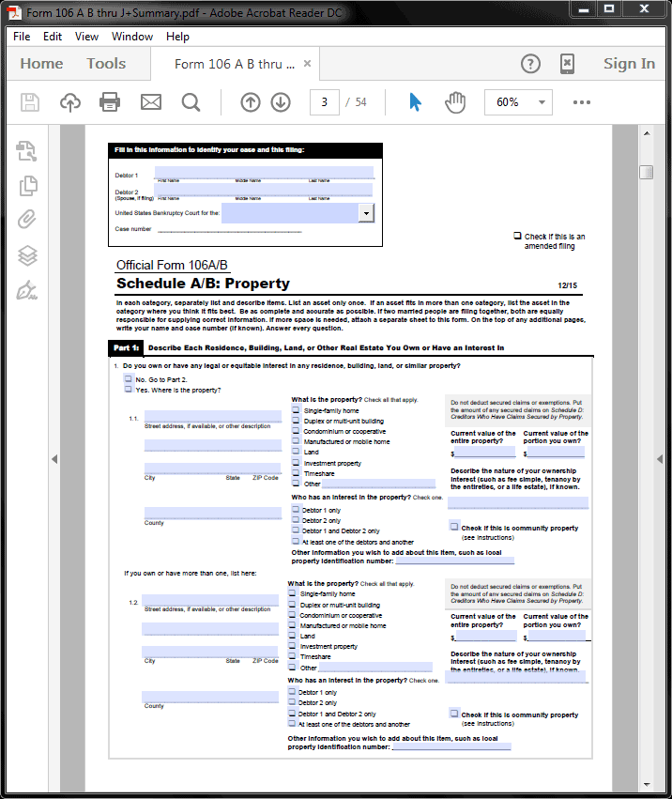Switch to the Home tab

click(x=42, y=64)
